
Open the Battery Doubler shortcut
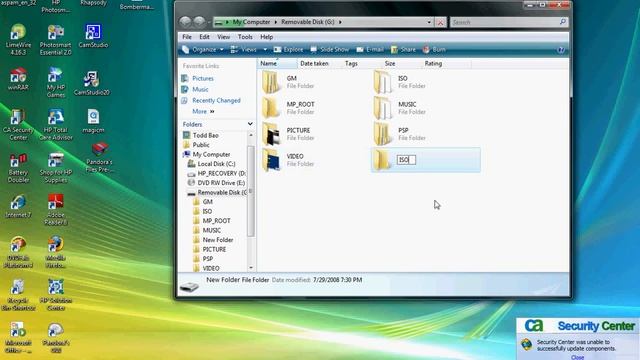coord(18,168)
